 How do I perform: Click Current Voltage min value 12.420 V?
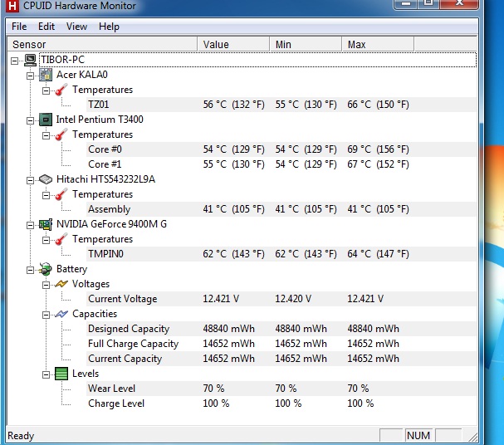coord(293,299)
